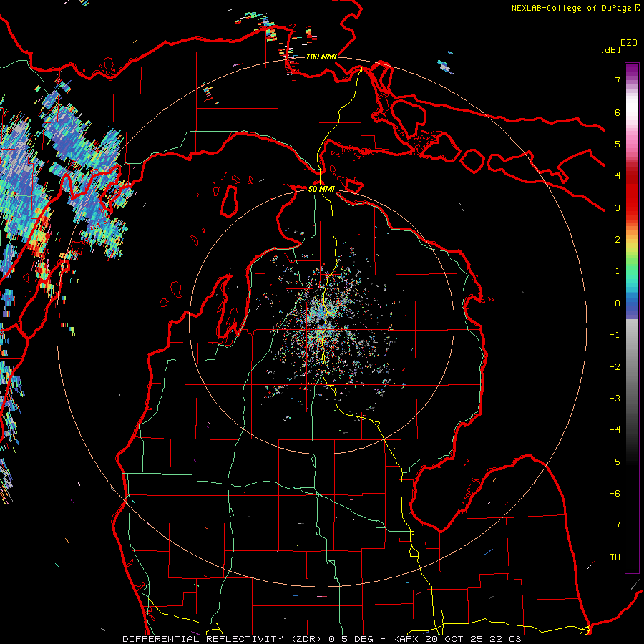Click the DIFFERENTIAL REFLECTIVITY (ZDR) caption text

pyautogui.click(x=223, y=639)
